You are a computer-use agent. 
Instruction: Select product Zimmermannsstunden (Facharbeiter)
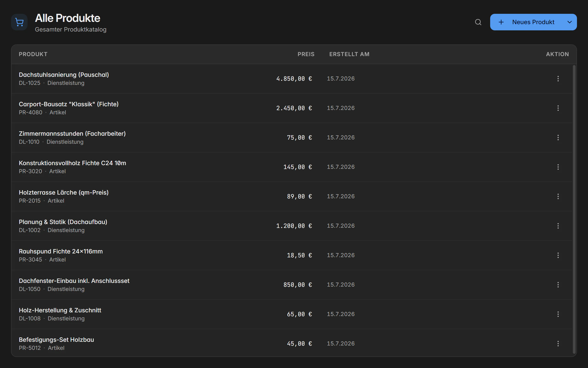(x=72, y=134)
